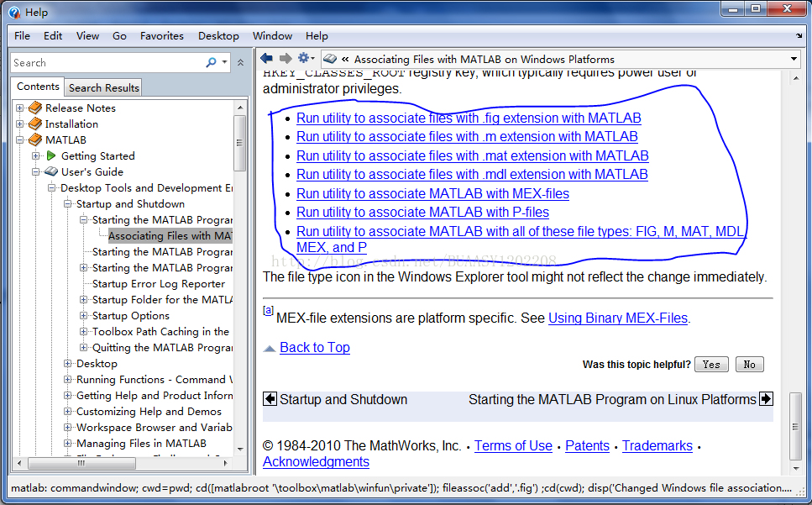Click link to associate .mdl extension files

pyautogui.click(x=472, y=175)
